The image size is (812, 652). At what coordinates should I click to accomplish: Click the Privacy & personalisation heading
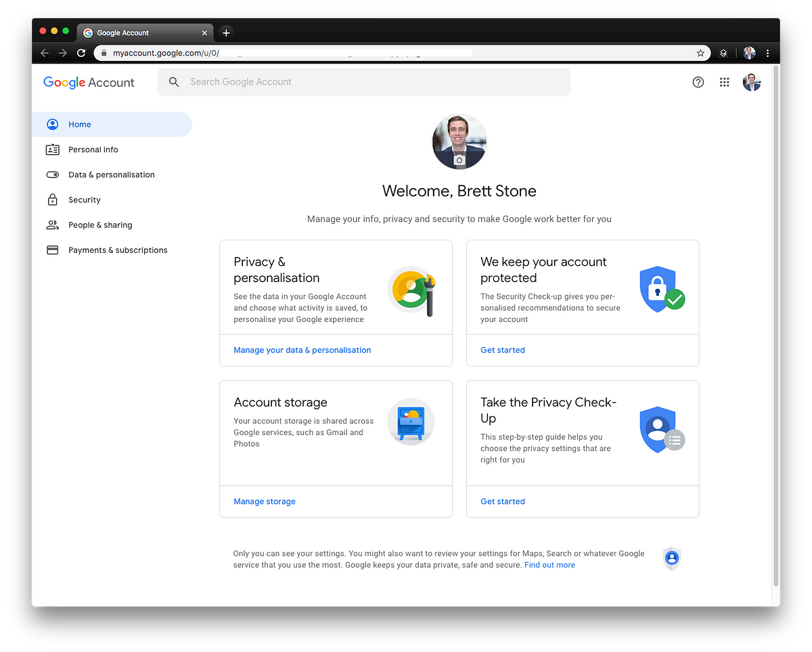point(277,270)
